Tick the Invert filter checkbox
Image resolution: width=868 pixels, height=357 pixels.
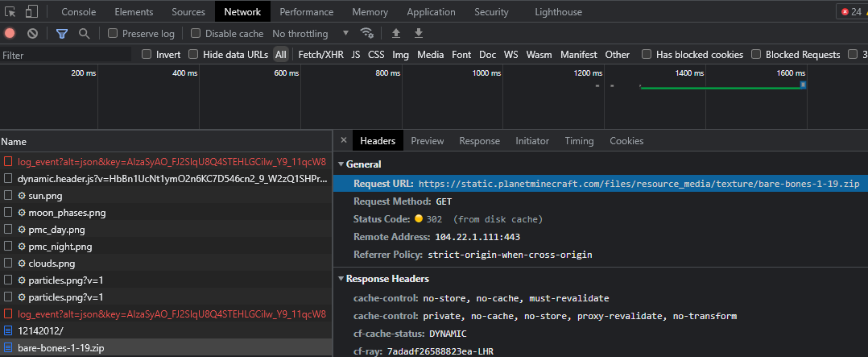(147, 54)
